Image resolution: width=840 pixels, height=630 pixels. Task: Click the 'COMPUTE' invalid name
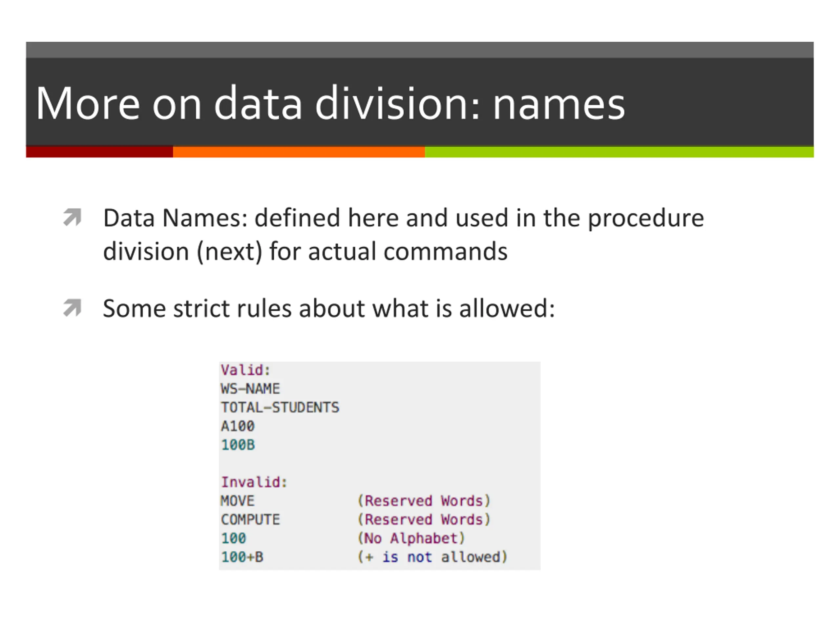click(250, 519)
